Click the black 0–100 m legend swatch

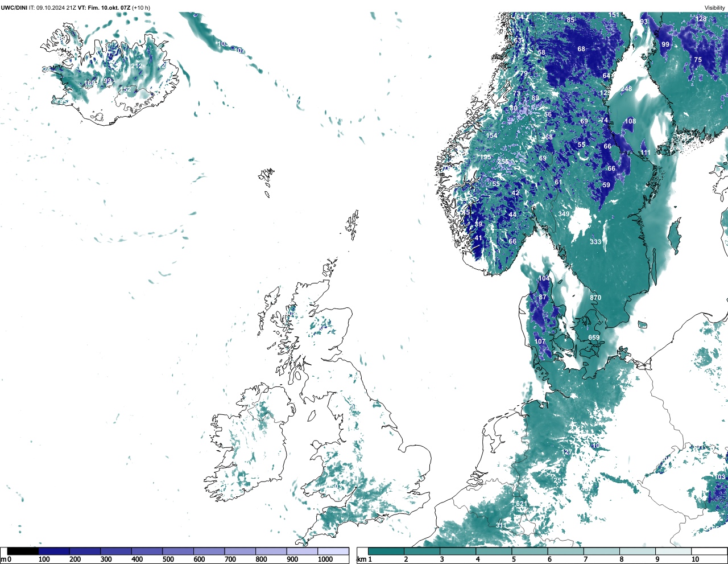pos(23,551)
